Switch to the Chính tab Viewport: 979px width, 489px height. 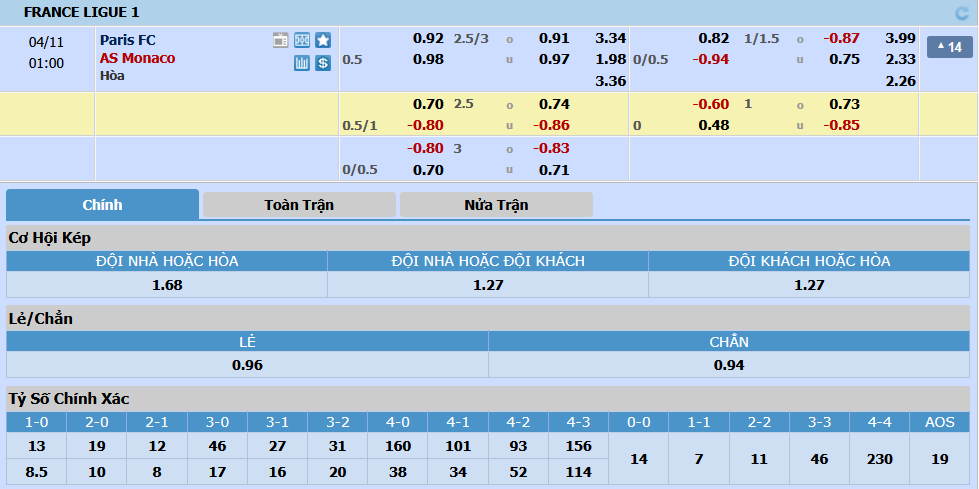point(102,205)
